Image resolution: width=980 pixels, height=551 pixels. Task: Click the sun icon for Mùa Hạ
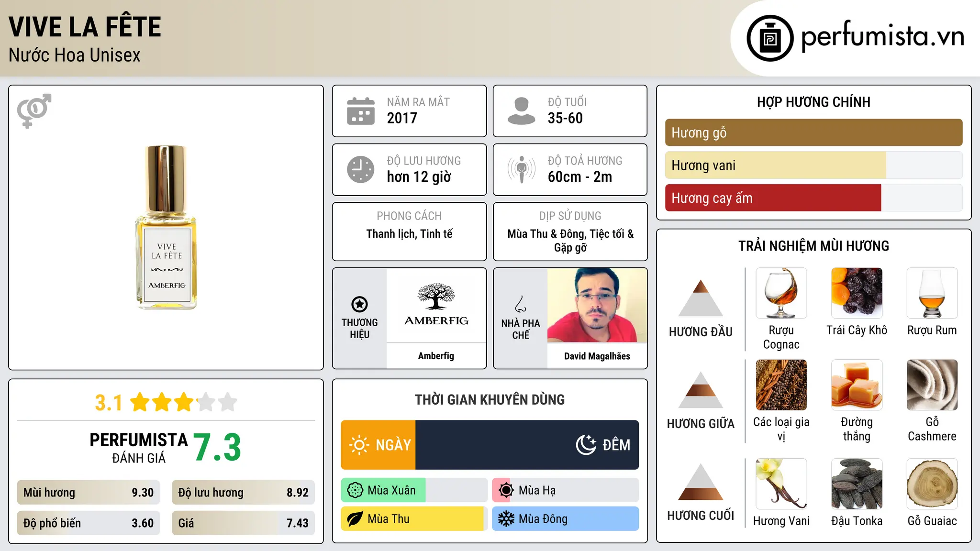click(x=506, y=490)
